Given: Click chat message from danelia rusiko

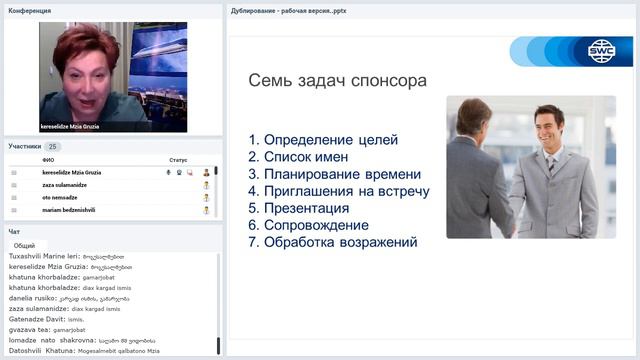Looking at the screenshot, I should 69,299.
